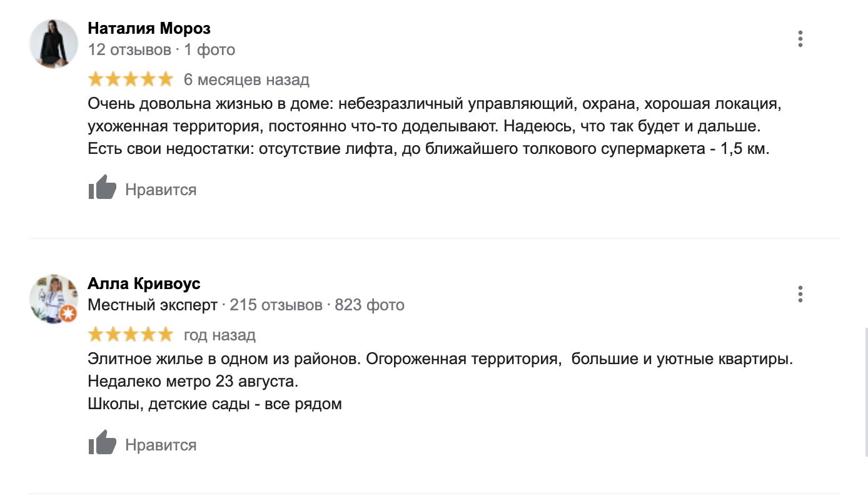The height and width of the screenshot is (498, 868).
Task: Click the "Нравится" label under Алла's review
Action: tap(161, 445)
